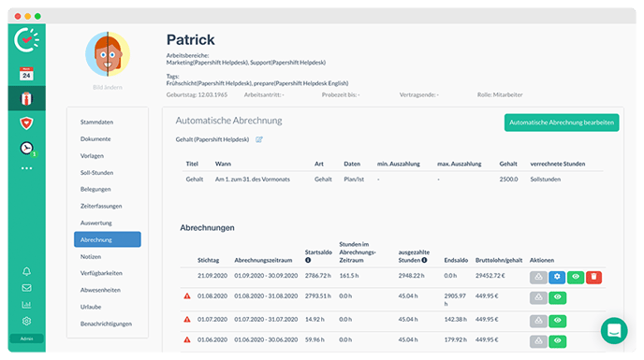The image size is (644, 360).
Task: Open the statistics chart icon in the sidebar
Action: click(27, 305)
